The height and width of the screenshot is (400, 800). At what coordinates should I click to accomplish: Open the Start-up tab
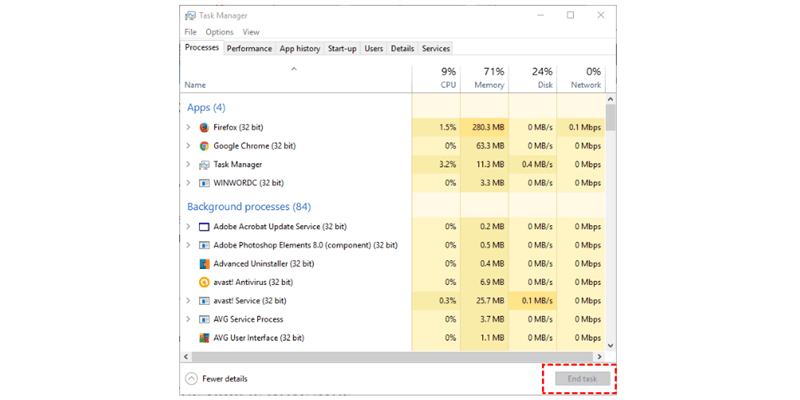point(342,48)
